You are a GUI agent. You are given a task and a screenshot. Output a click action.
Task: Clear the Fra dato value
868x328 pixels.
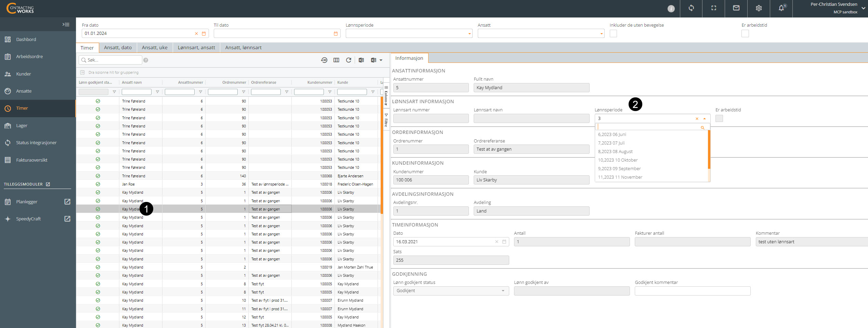pyautogui.click(x=196, y=33)
